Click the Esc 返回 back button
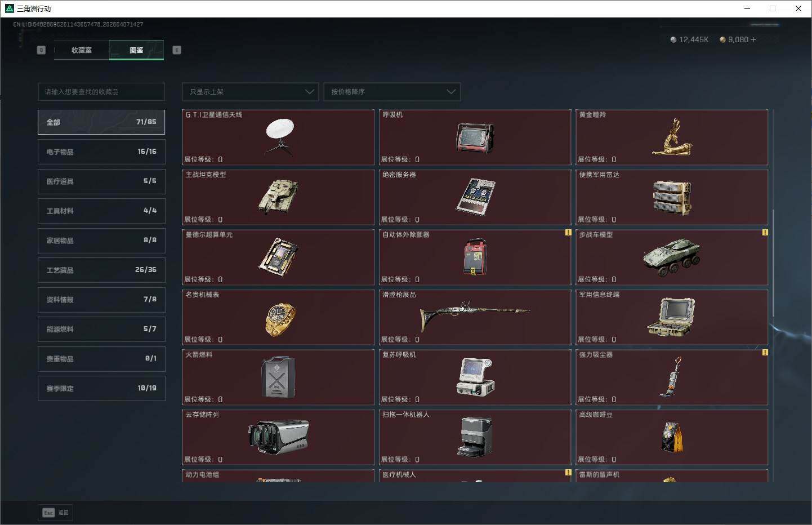Viewport: 812px width, 525px height. click(x=56, y=513)
